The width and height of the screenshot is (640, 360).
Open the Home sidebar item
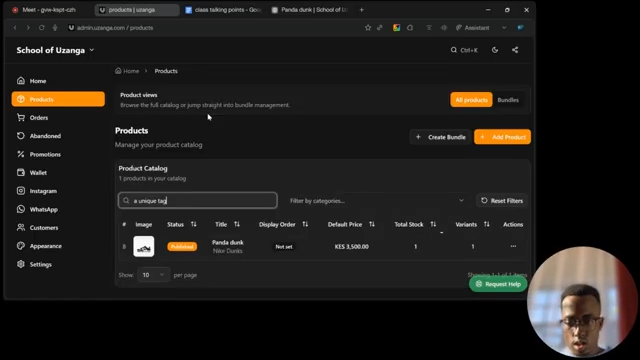[58, 81]
